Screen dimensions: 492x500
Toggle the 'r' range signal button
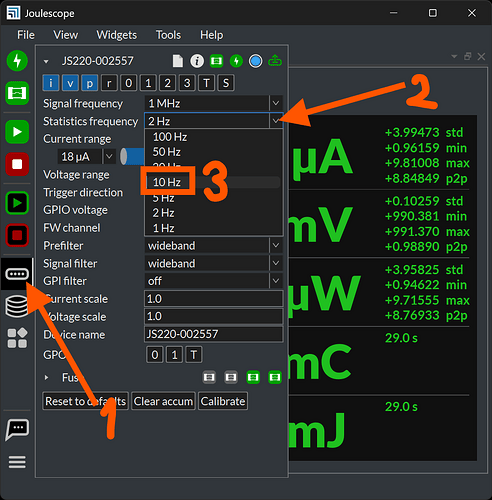tap(109, 83)
